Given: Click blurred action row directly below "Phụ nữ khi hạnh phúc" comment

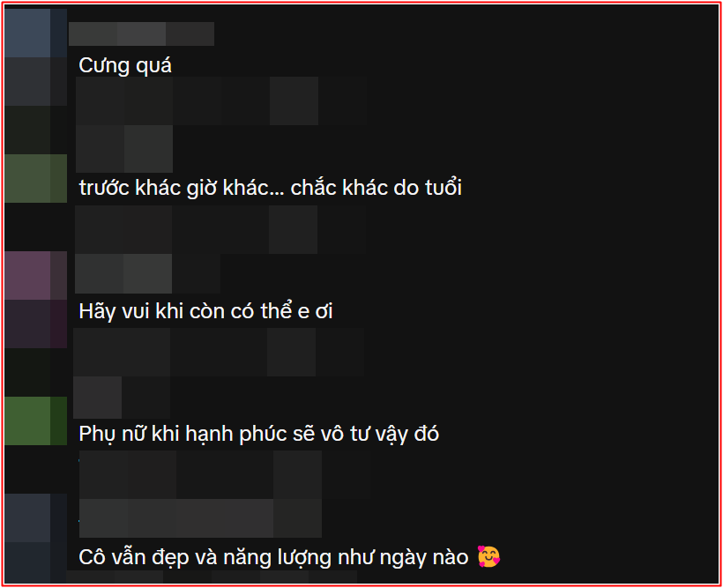Looking at the screenshot, I should pos(225,474).
